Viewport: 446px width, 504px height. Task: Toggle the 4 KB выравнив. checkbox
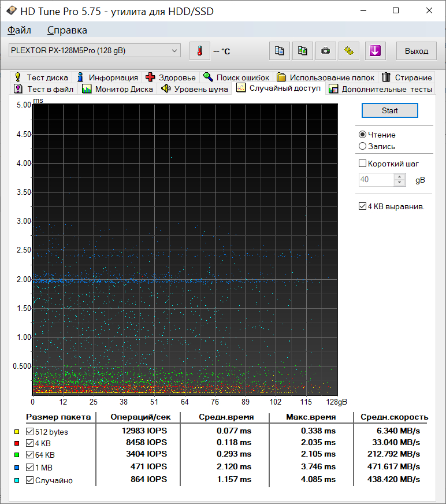362,206
